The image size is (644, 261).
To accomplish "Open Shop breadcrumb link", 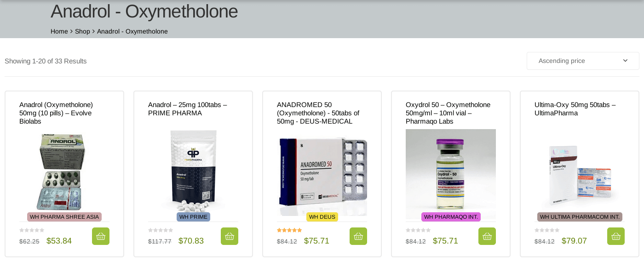I will [82, 31].
